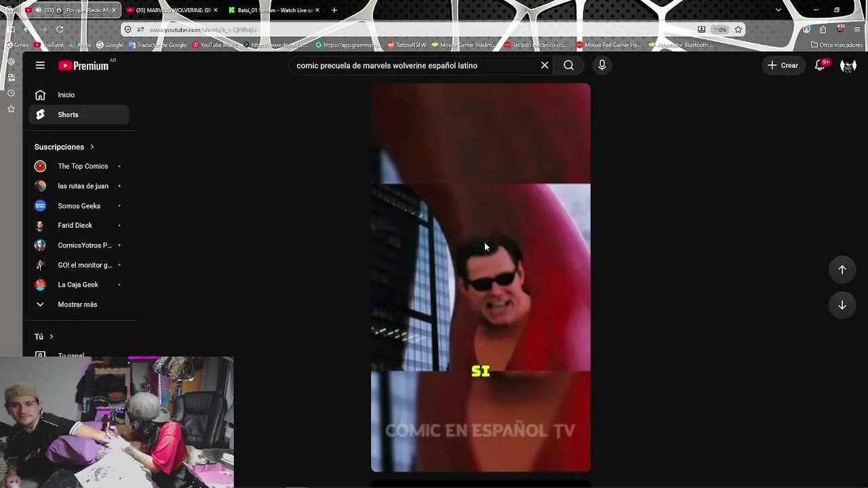
Task: Open the red extension icon with 415 badge
Action: (840, 29)
